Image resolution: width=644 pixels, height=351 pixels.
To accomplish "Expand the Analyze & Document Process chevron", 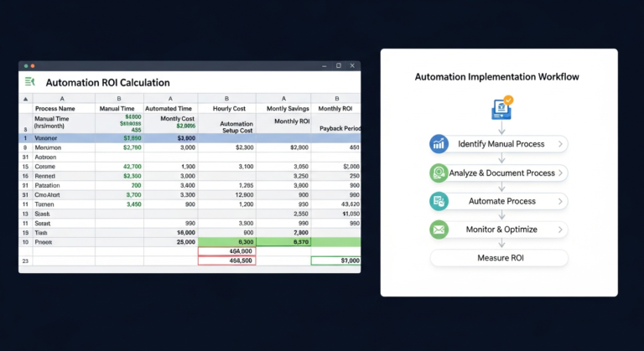I will pyautogui.click(x=560, y=173).
